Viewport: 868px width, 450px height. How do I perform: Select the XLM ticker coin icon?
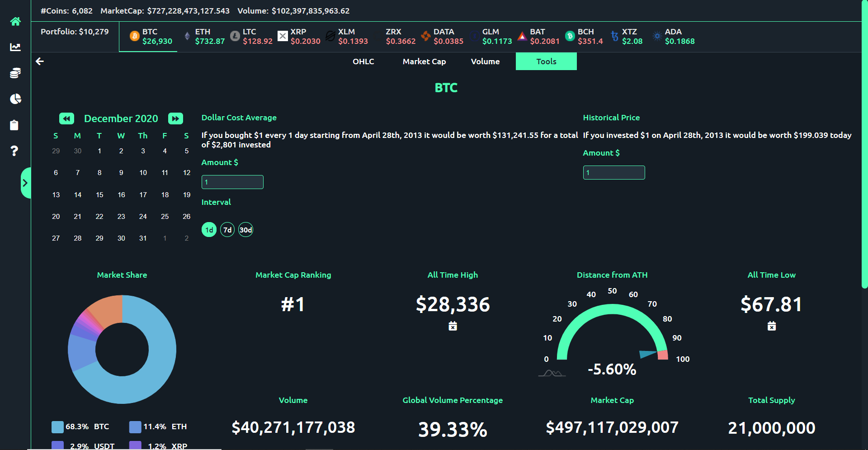pyautogui.click(x=330, y=36)
